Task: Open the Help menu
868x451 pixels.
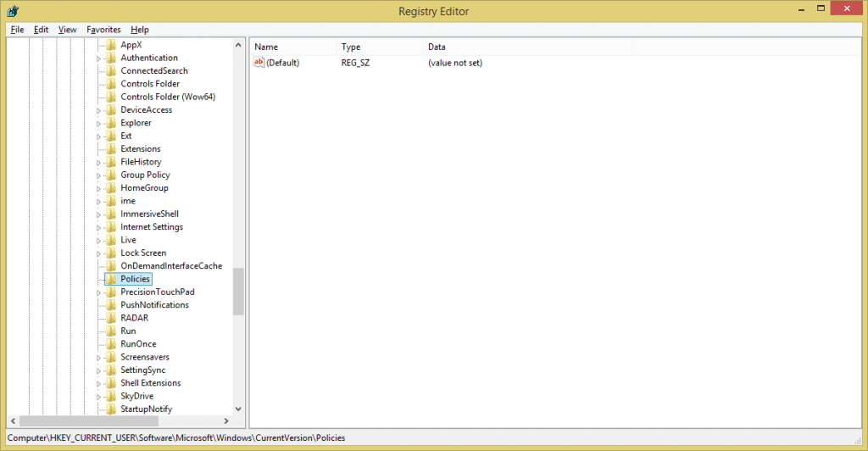Action: click(140, 30)
